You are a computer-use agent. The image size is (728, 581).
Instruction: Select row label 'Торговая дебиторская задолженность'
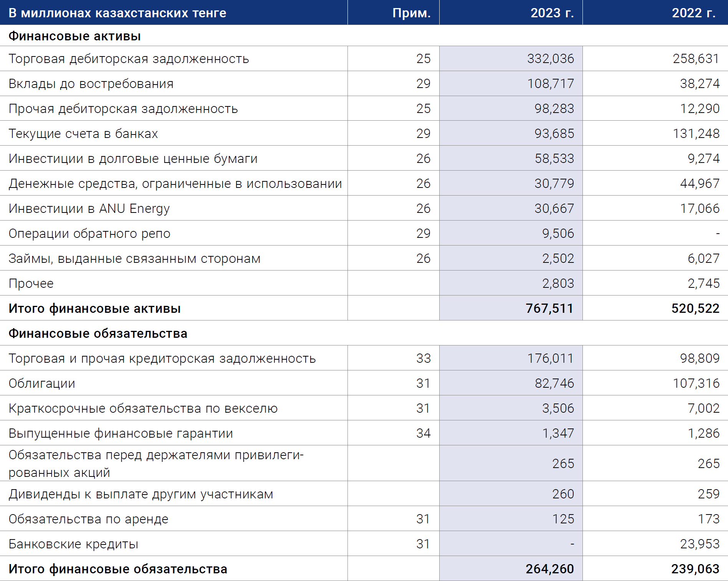tap(129, 59)
